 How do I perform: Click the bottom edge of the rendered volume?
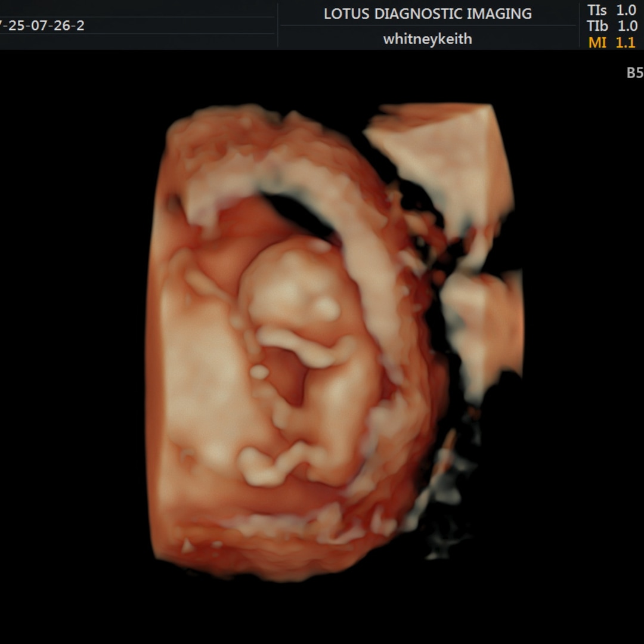pyautogui.click(x=268, y=555)
